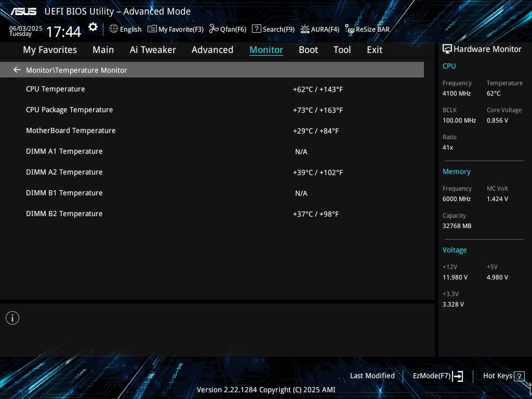This screenshot has width=532, height=399.
Task: Click the 32768 MB capacity value
Action: click(457, 226)
